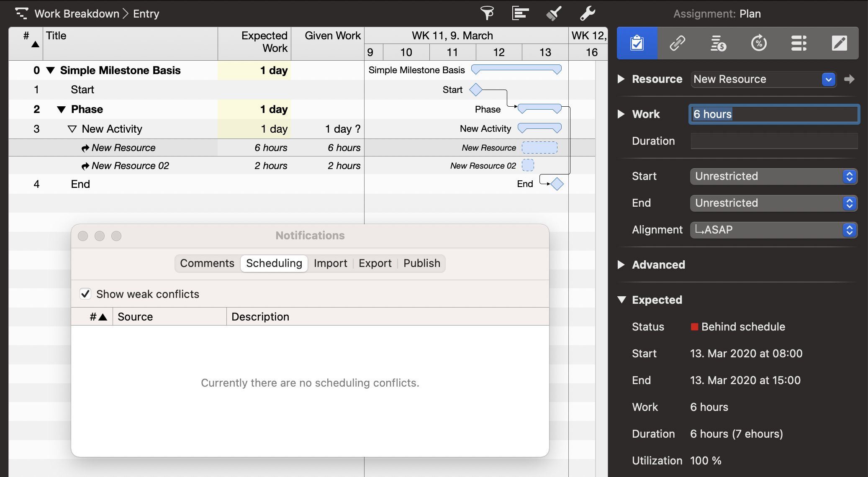Open the Start Unrestricted dropdown
This screenshot has width=868, height=477.
point(773,176)
